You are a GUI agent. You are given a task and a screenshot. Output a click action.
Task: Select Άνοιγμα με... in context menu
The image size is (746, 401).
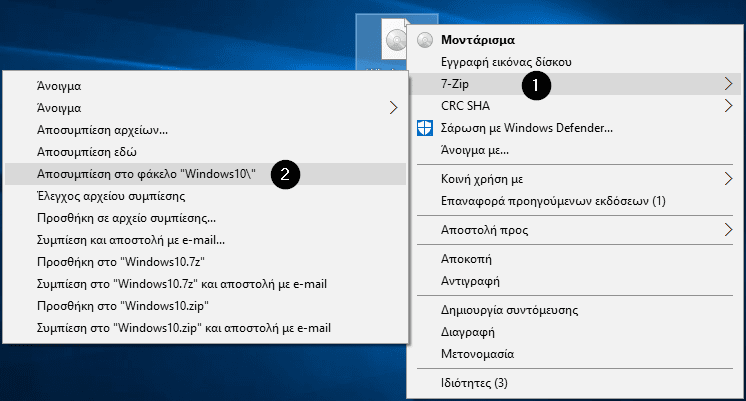pos(573,150)
